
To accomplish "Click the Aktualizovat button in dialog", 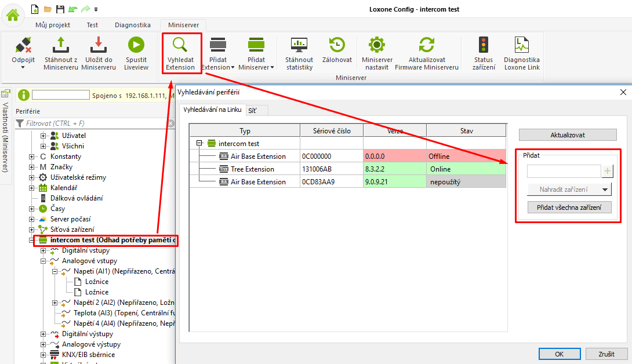I will point(567,135).
